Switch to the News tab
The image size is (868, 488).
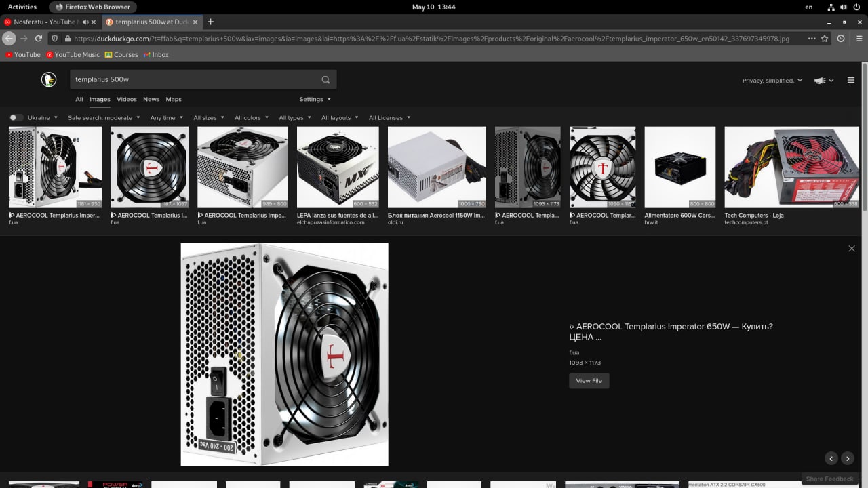tap(151, 99)
